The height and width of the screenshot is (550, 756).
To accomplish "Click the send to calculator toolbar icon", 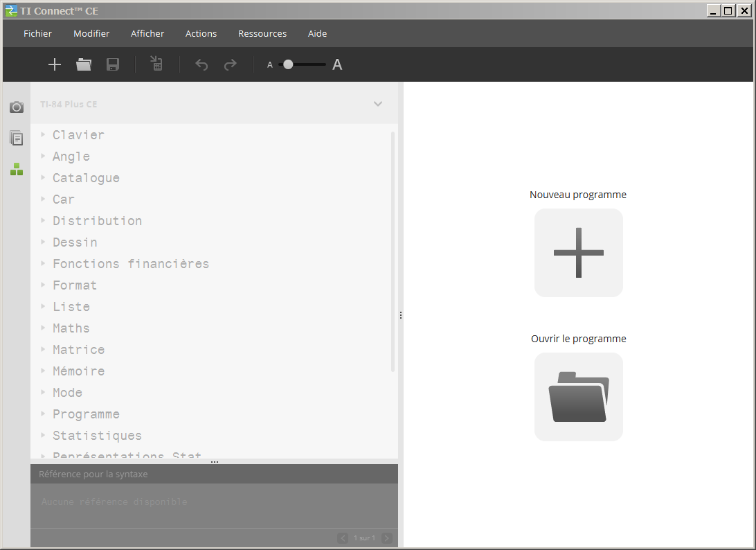I will [x=156, y=64].
